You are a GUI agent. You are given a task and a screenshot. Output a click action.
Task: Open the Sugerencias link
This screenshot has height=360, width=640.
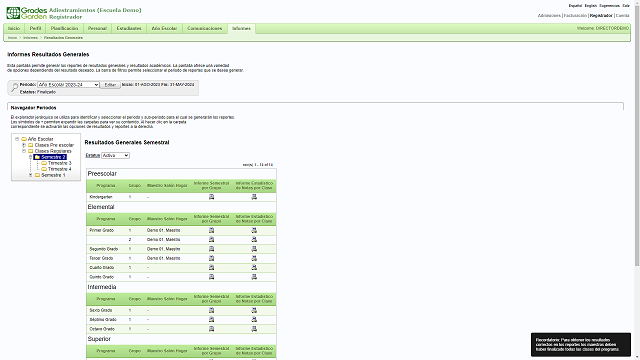[x=609, y=6]
